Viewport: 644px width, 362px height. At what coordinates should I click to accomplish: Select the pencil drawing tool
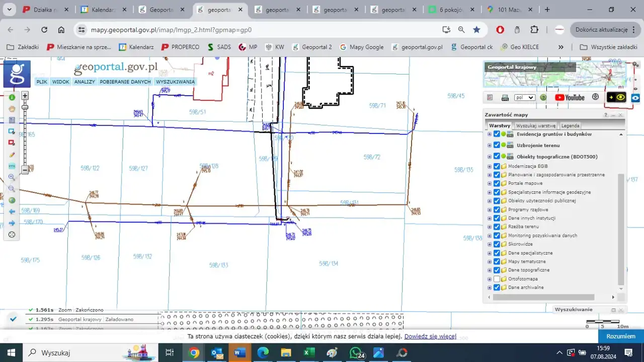(x=12, y=155)
